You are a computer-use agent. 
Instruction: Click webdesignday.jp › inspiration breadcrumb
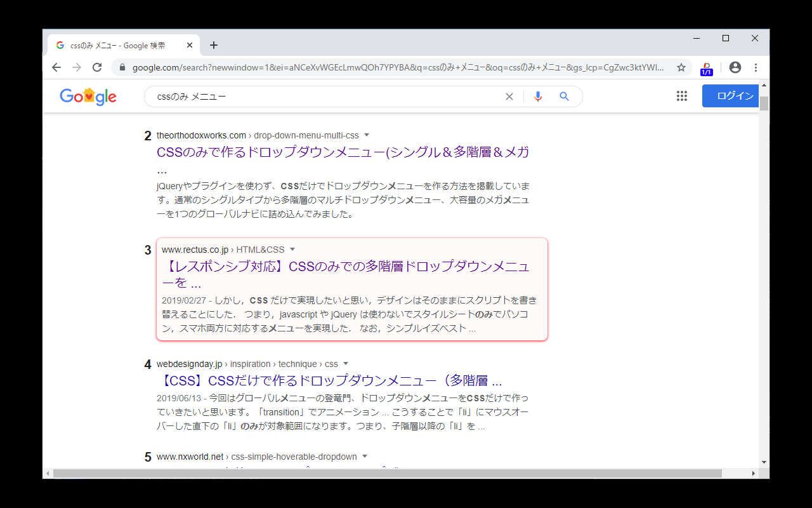point(247,364)
